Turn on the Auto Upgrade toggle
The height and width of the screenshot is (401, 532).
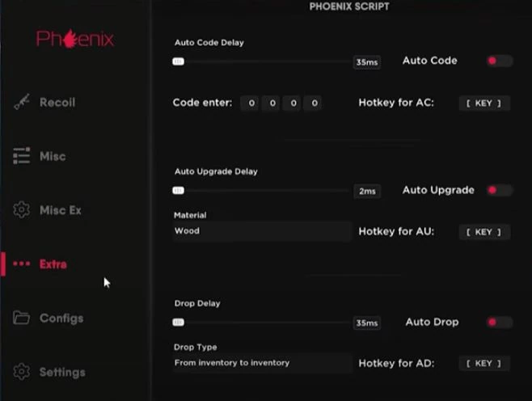tap(500, 190)
